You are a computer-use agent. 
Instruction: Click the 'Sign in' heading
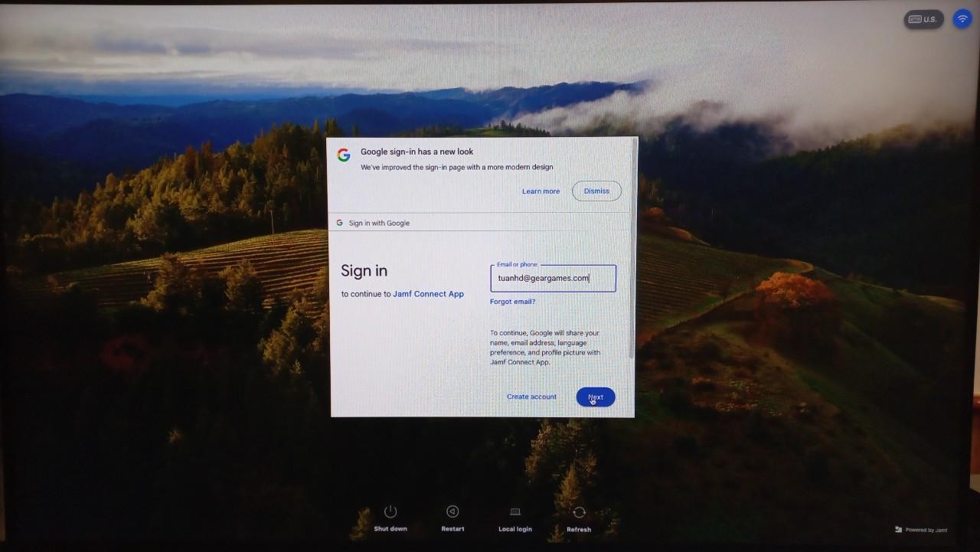pyautogui.click(x=364, y=271)
